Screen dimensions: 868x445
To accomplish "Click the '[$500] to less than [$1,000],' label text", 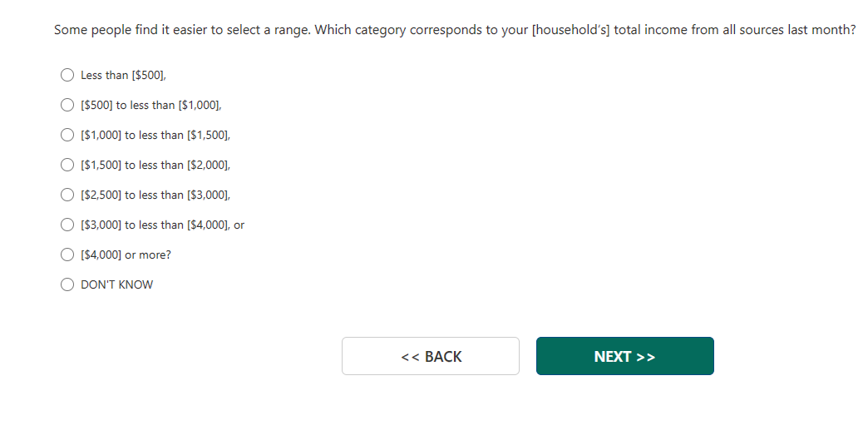I will click(x=150, y=105).
